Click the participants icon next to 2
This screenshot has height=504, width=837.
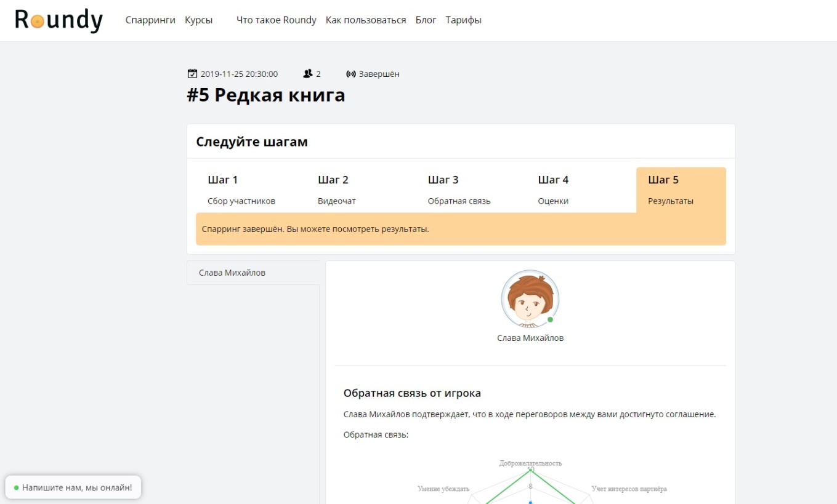pos(308,74)
